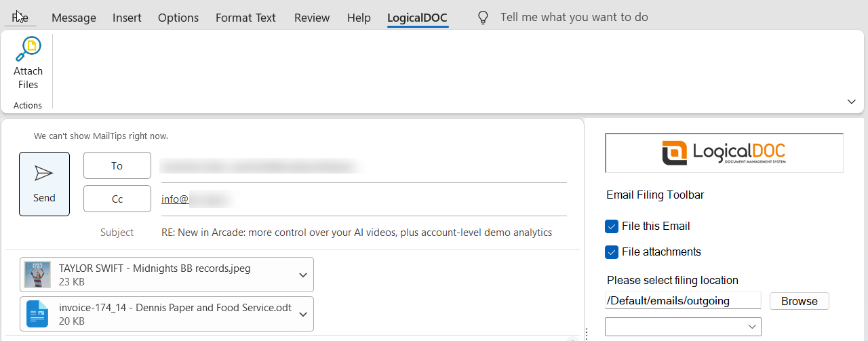
Task: Click the Browse filing location button
Action: [x=800, y=301]
